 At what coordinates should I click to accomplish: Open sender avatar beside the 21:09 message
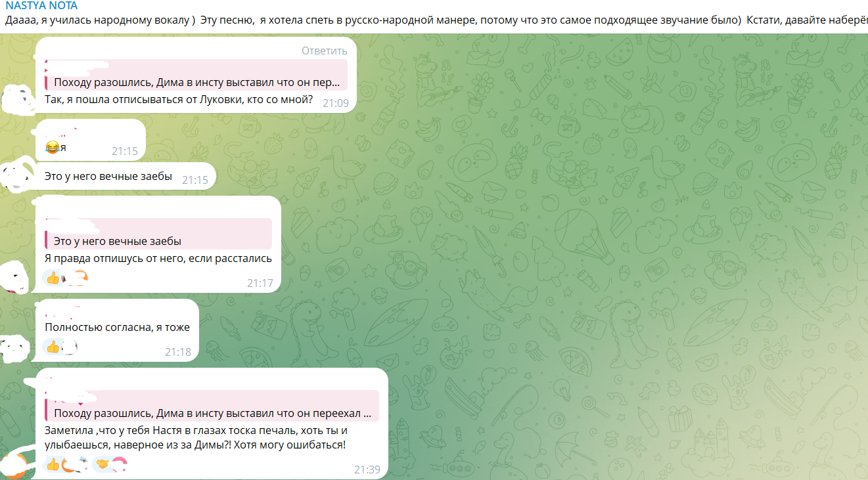18,100
